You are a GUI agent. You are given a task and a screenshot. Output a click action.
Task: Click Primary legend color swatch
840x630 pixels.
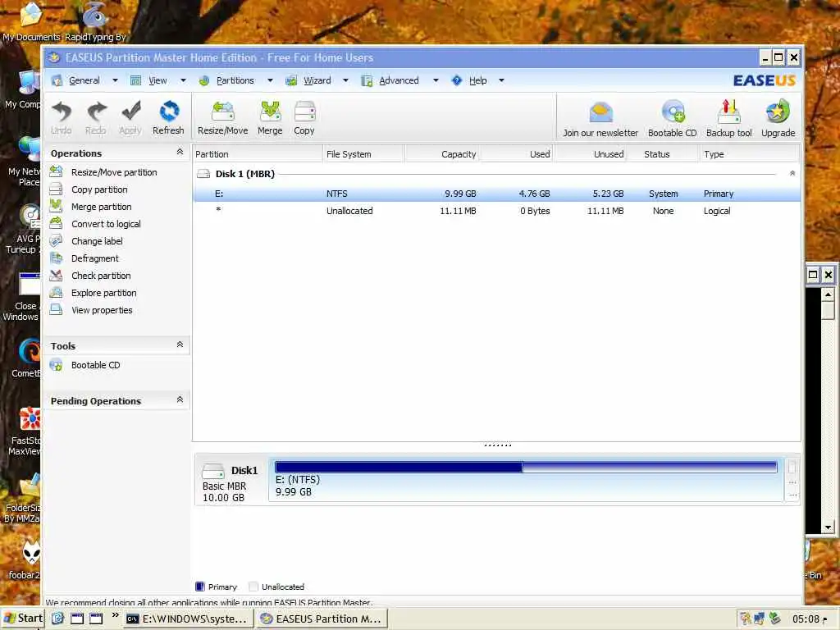click(200, 587)
